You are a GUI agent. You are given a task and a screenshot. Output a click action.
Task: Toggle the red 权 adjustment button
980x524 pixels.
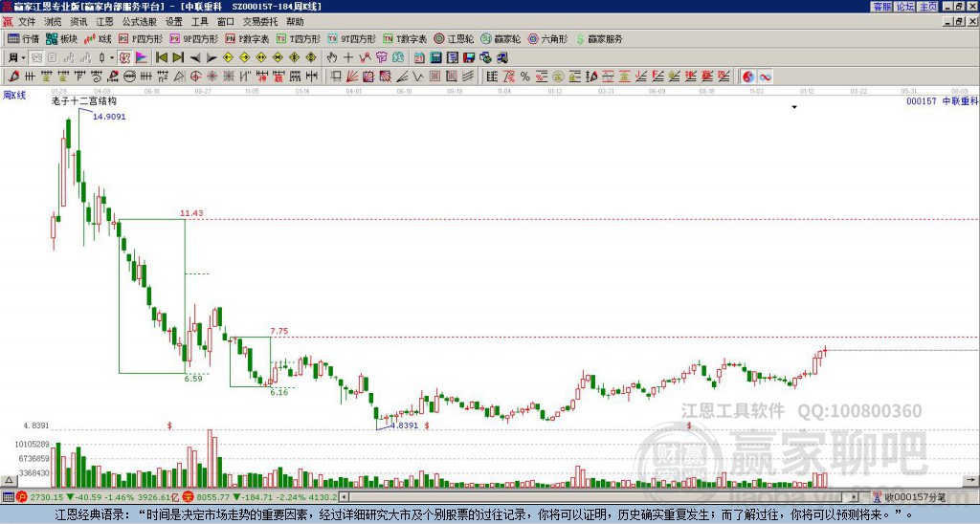124,58
